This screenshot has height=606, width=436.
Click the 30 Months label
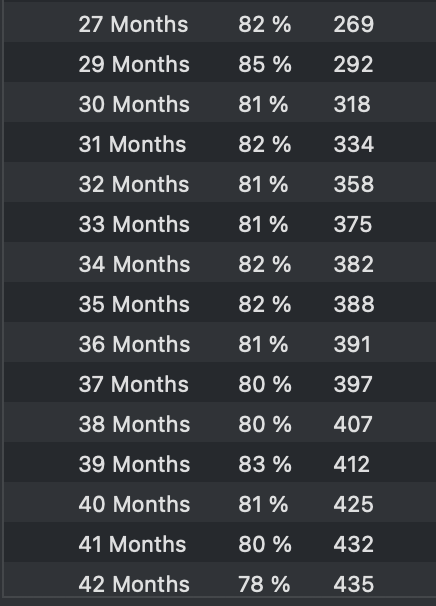[134, 104]
